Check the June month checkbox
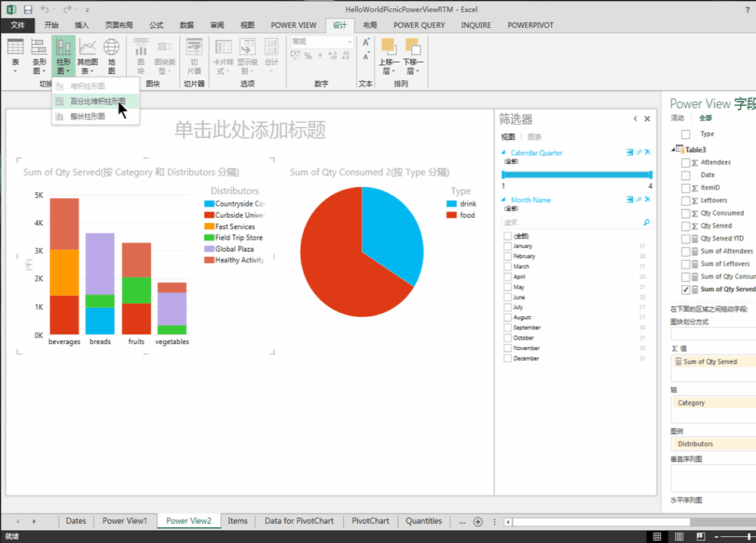 [507, 297]
